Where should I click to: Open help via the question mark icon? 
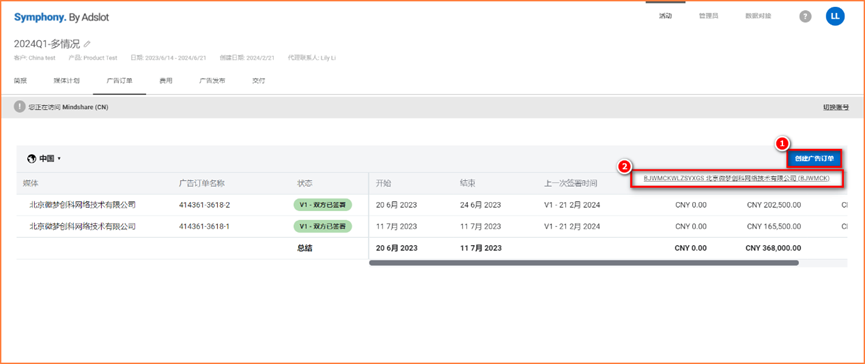pos(805,17)
